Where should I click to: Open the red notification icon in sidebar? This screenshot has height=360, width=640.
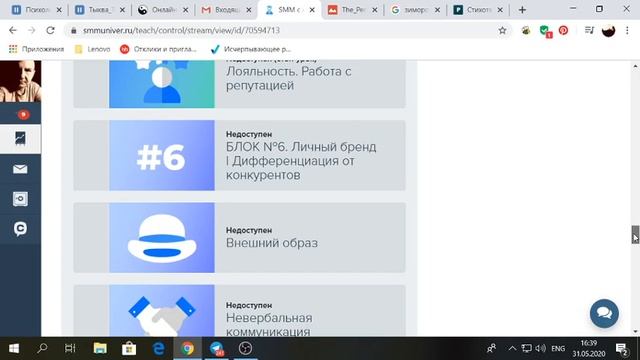coord(23,115)
